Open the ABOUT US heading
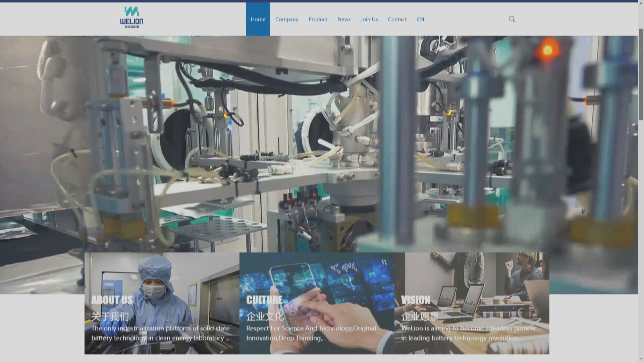 coord(112,300)
